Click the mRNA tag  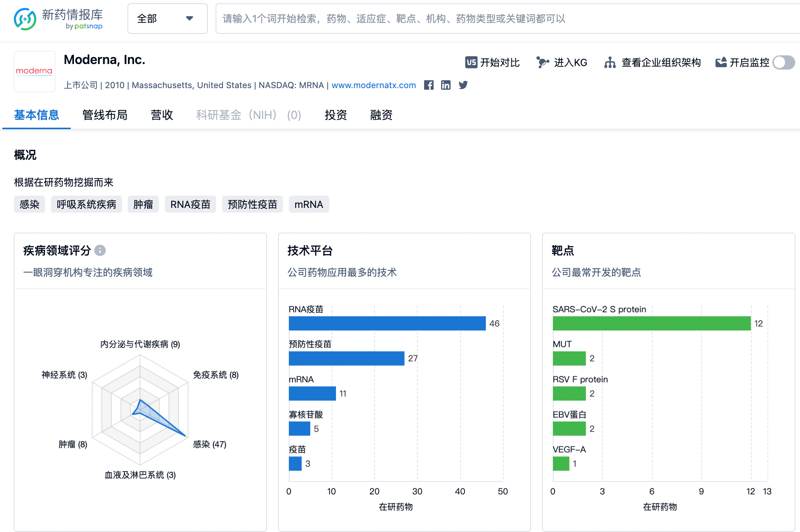[x=309, y=204]
